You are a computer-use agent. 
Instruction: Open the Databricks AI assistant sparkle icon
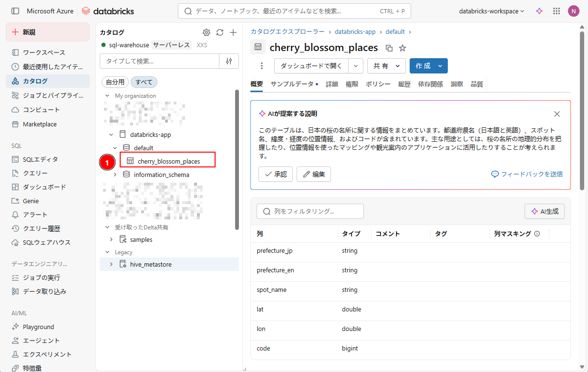point(539,11)
